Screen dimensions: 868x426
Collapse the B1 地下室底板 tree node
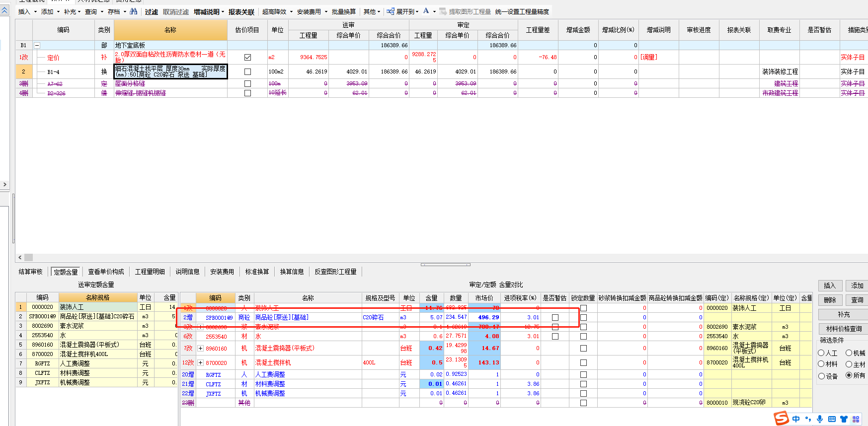37,45
